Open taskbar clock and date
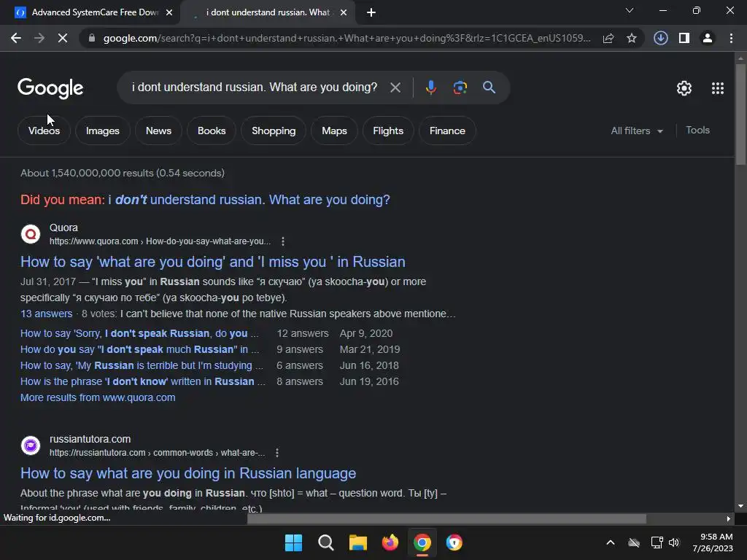The width and height of the screenshot is (747, 560). [713, 542]
